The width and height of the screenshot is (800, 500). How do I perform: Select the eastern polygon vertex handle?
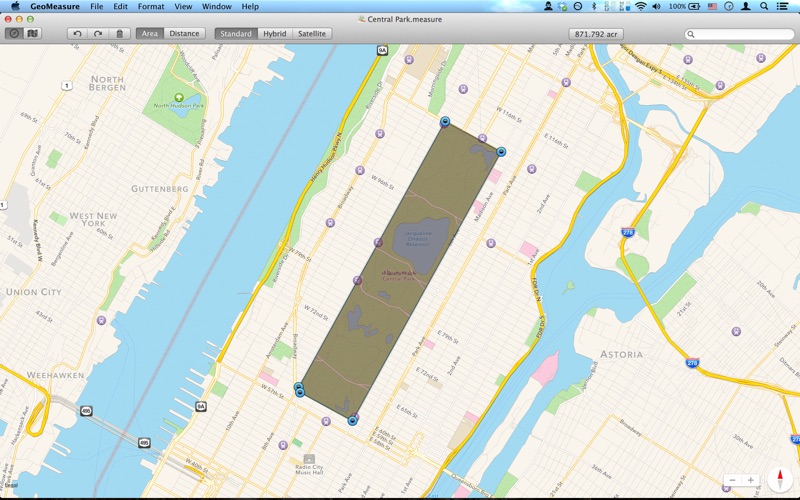click(501, 152)
